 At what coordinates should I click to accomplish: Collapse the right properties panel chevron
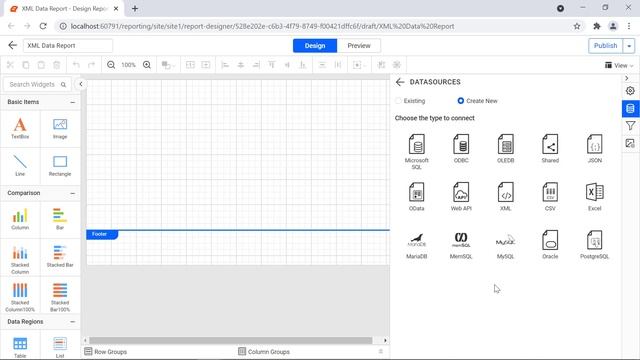pos(627,78)
